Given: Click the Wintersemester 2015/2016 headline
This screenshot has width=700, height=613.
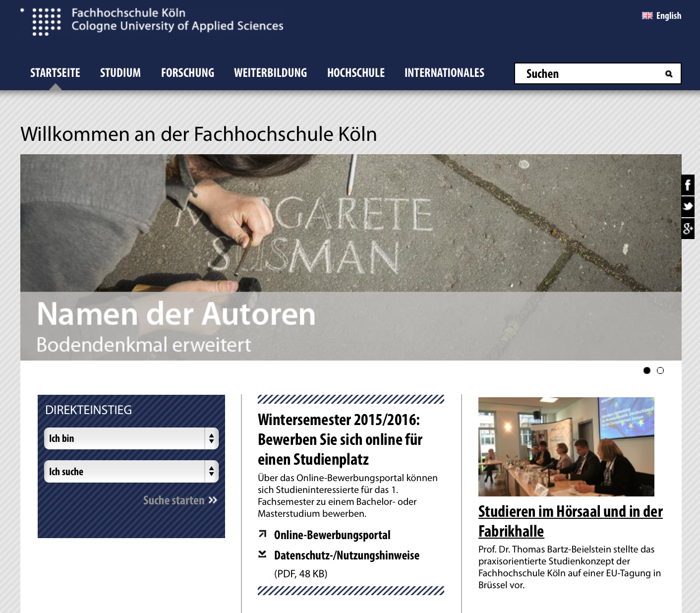Looking at the screenshot, I should pos(340,439).
